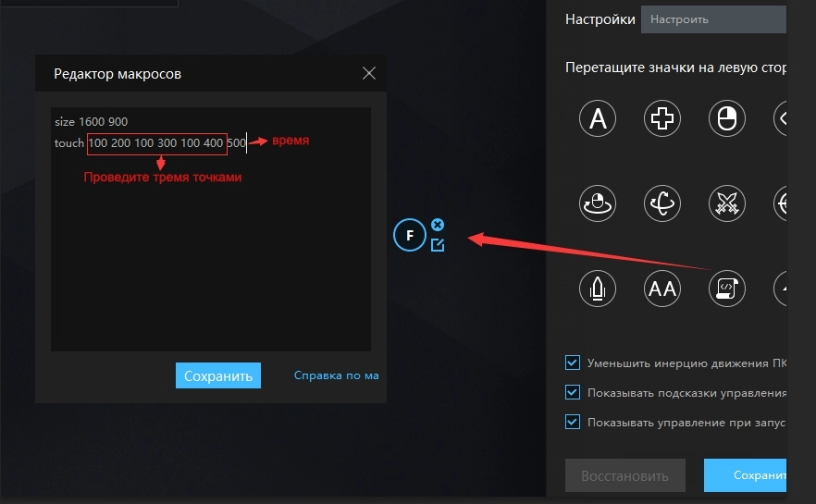Select the mouse click control icon
The image size is (816, 504).
point(726,117)
